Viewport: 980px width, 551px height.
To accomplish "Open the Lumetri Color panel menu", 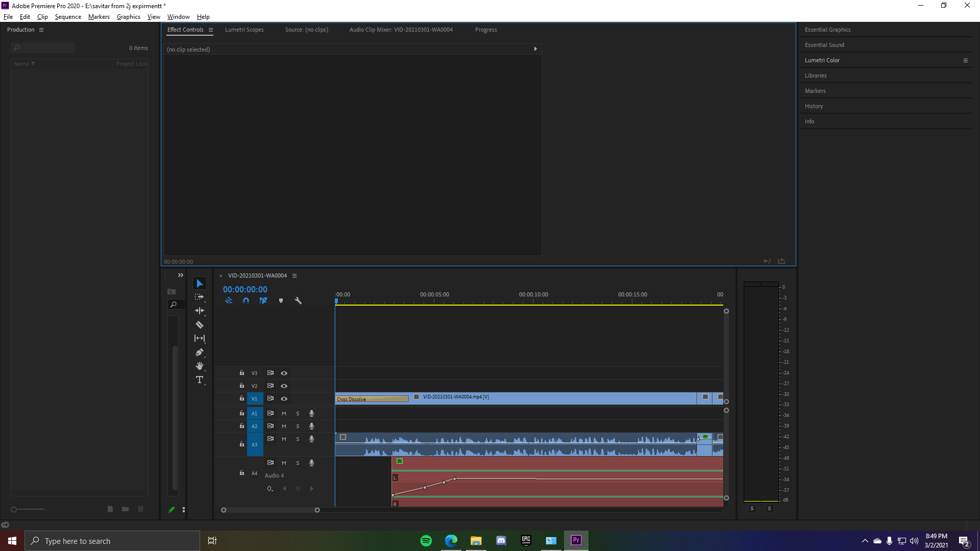I will point(965,60).
